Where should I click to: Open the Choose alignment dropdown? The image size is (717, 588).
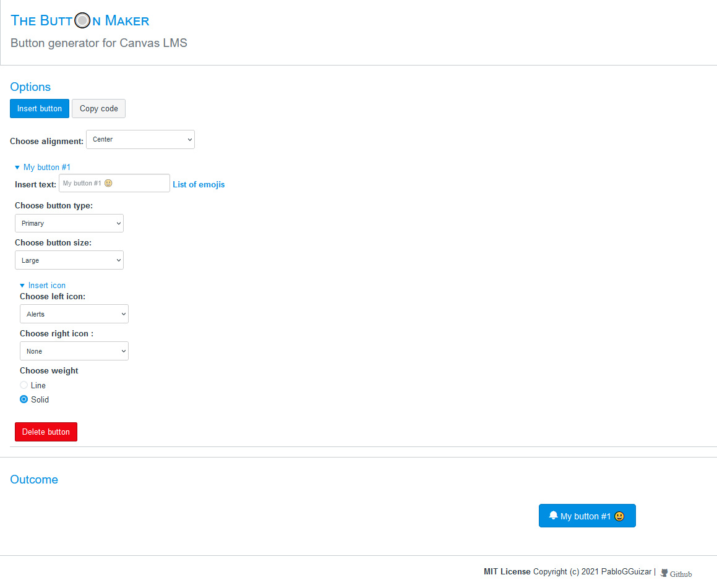click(x=140, y=139)
